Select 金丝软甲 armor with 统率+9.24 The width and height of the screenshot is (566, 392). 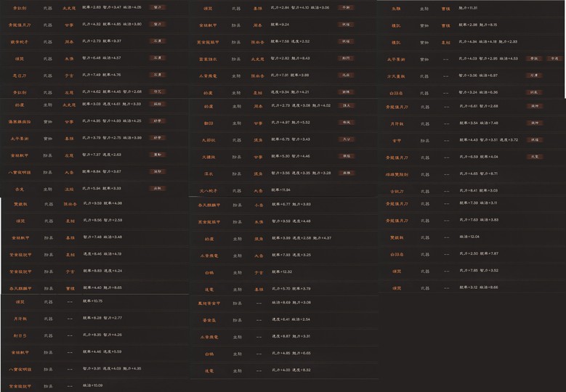(209, 25)
